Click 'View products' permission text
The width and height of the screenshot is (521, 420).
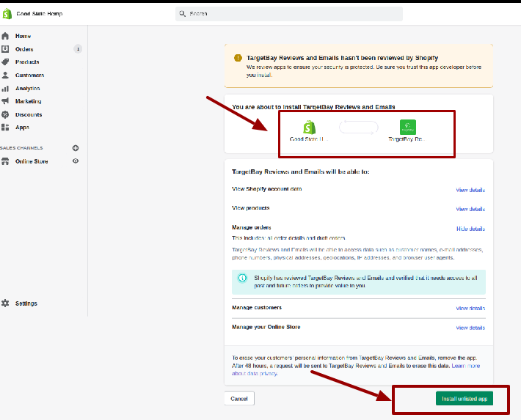coord(251,208)
